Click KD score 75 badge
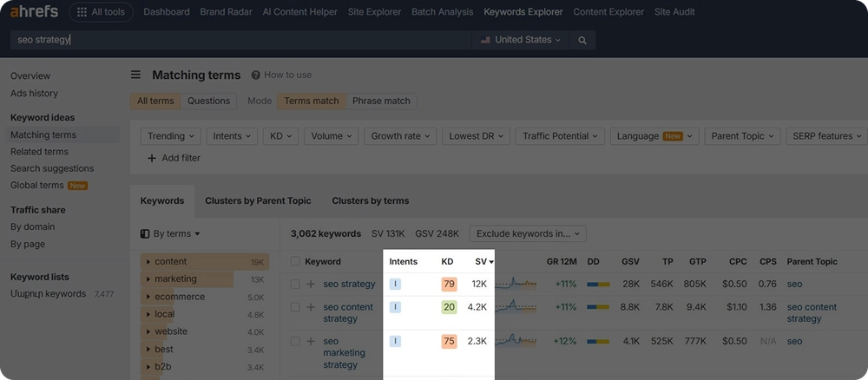This screenshot has height=380, width=868. click(x=449, y=341)
